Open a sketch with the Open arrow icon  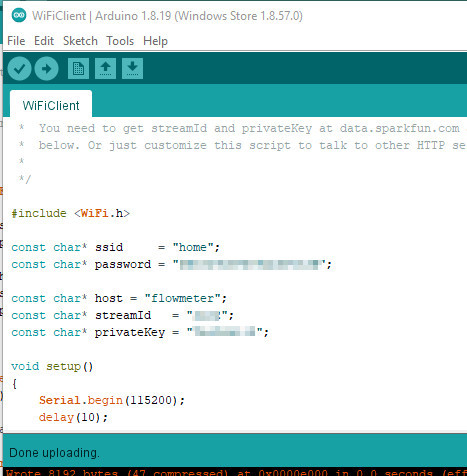click(105, 69)
